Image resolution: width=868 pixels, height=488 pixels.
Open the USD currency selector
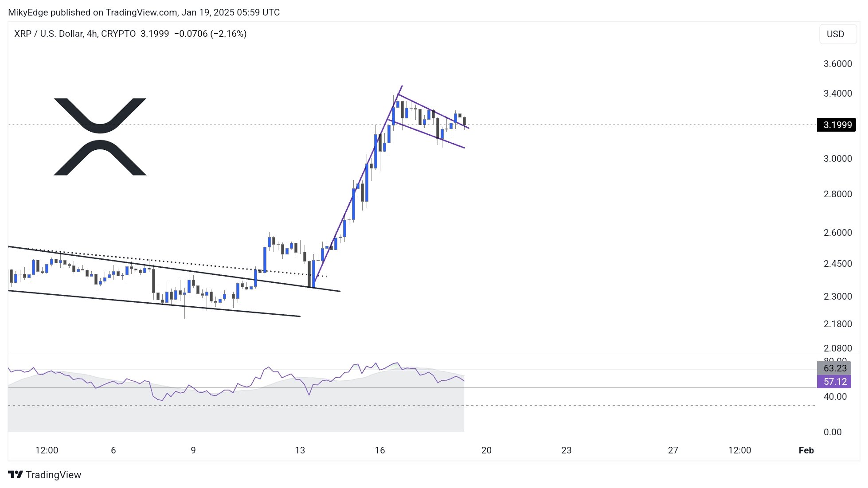pos(837,34)
